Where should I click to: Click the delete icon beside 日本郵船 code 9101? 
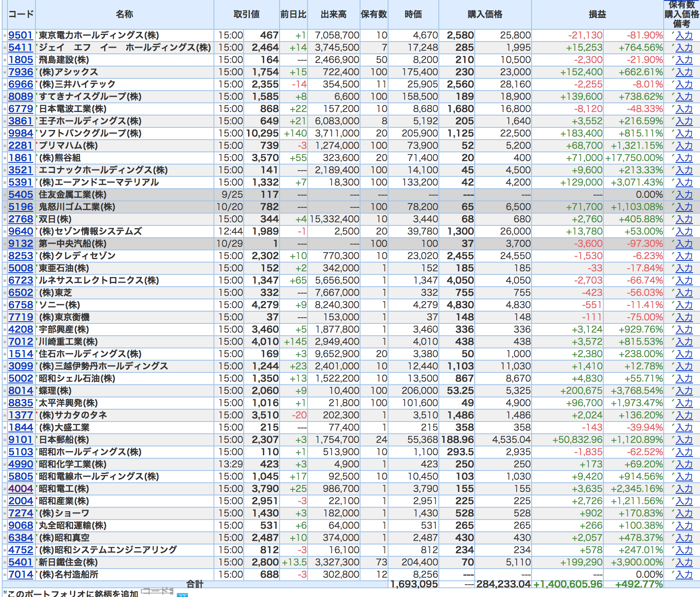click(5, 440)
